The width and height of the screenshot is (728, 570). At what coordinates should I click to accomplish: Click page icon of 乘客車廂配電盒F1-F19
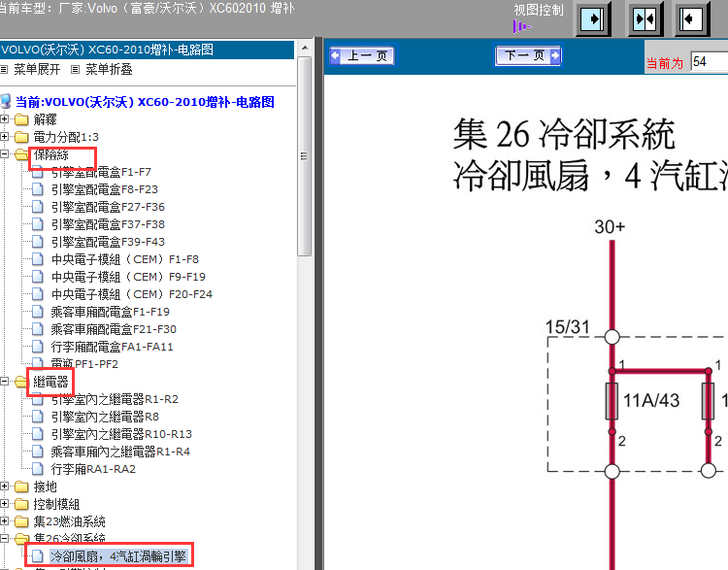click(x=38, y=312)
